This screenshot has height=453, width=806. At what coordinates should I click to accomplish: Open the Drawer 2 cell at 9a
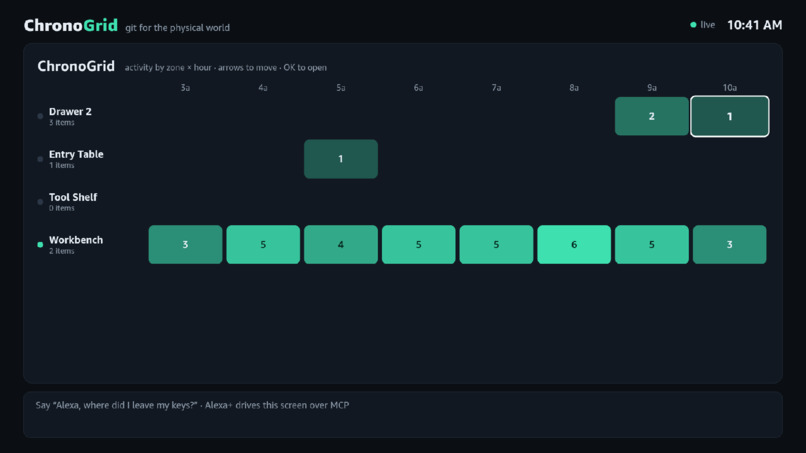click(651, 116)
